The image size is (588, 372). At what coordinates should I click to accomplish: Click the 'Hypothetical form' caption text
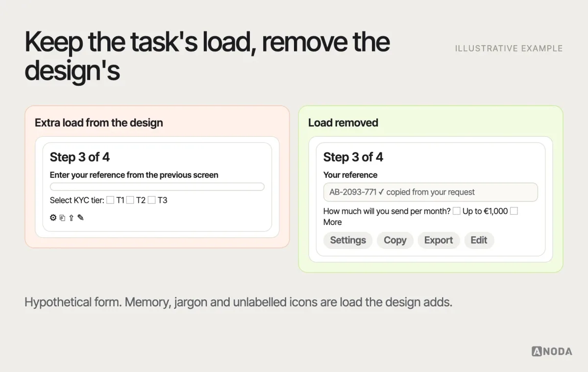(238, 302)
